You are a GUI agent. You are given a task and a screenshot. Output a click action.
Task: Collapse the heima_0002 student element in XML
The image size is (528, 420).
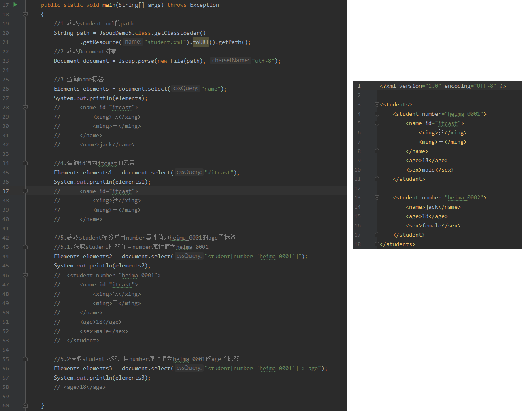[x=377, y=197]
